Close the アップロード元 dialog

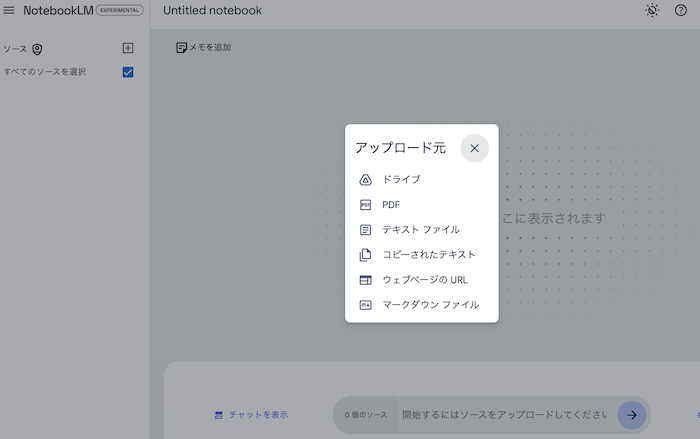click(474, 148)
